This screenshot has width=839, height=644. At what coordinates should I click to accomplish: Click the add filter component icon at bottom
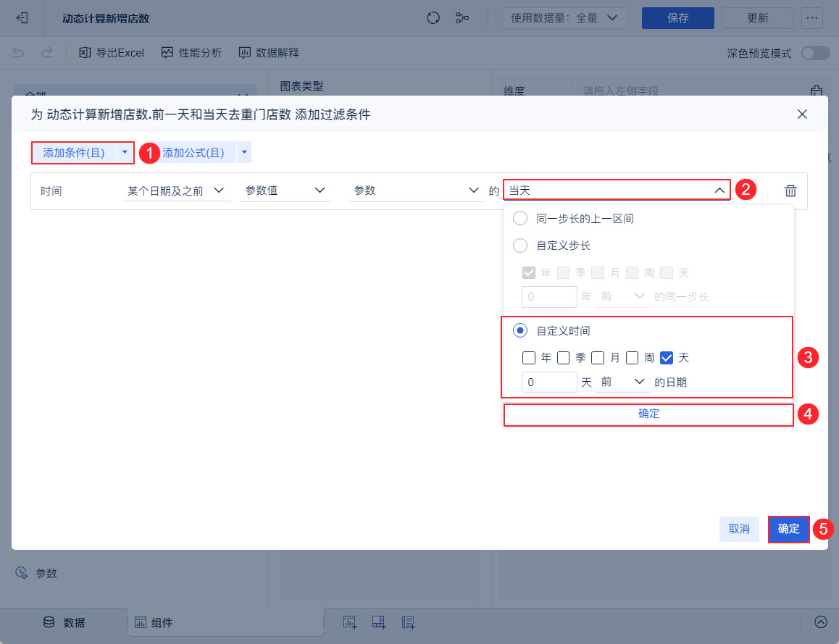coord(408,622)
